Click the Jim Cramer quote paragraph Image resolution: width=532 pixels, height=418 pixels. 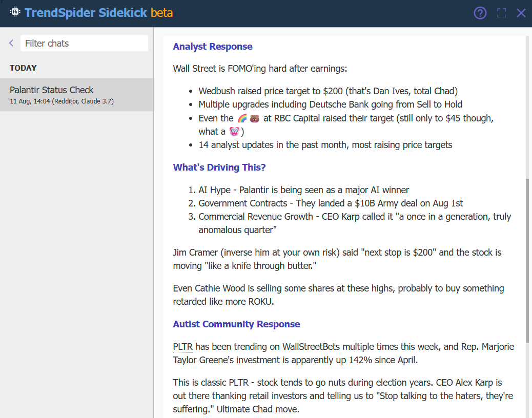(337, 259)
